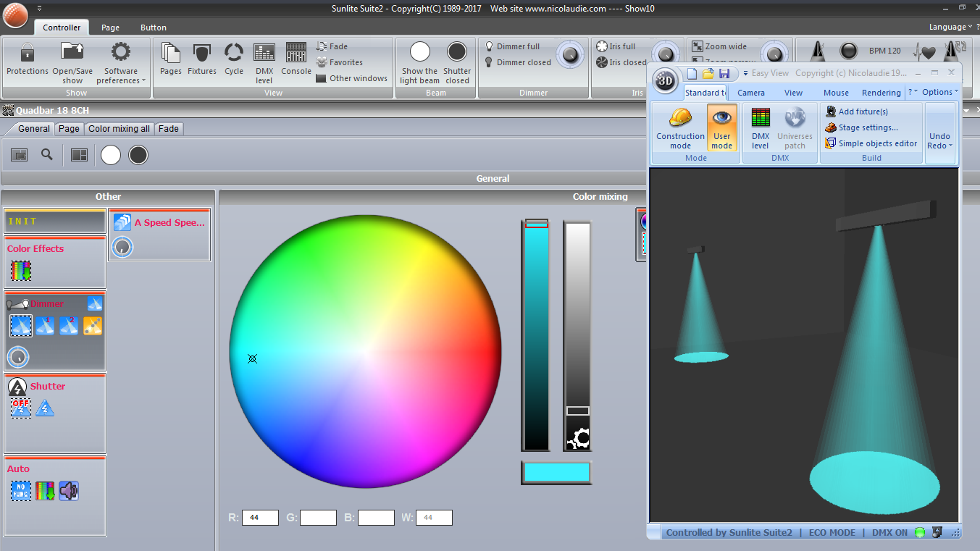Toggle User mode in Easy View
The height and width of the screenshot is (551, 980).
click(721, 128)
